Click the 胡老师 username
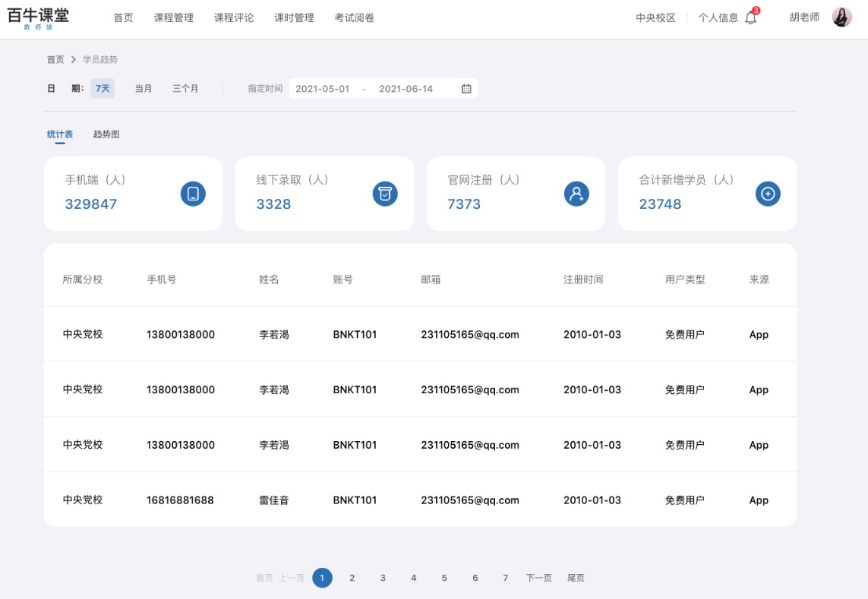Image resolution: width=868 pixels, height=599 pixels. click(x=804, y=17)
